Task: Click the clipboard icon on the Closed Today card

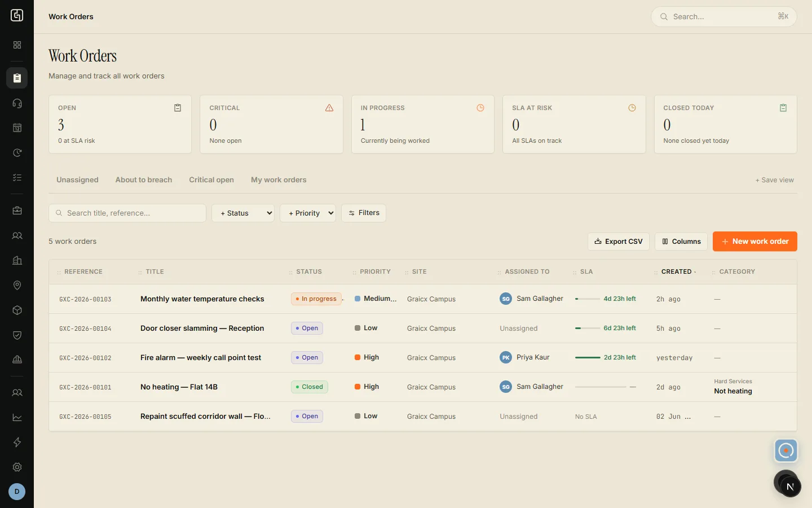Action: point(783,108)
